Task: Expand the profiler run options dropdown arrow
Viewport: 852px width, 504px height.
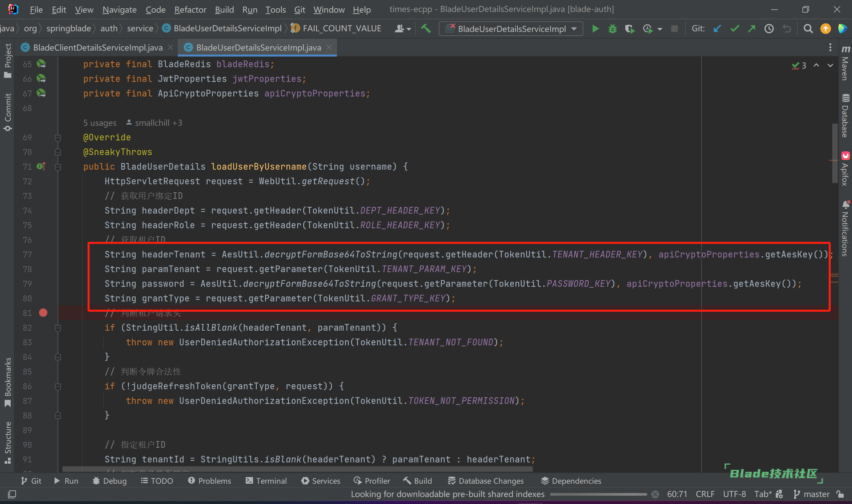Action: click(x=660, y=29)
